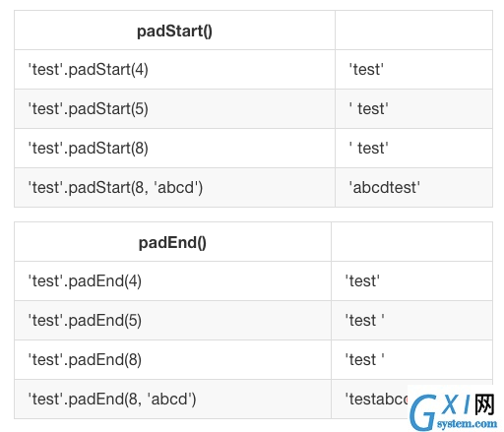Click the GXI logo G letter icon

[x=423, y=412]
